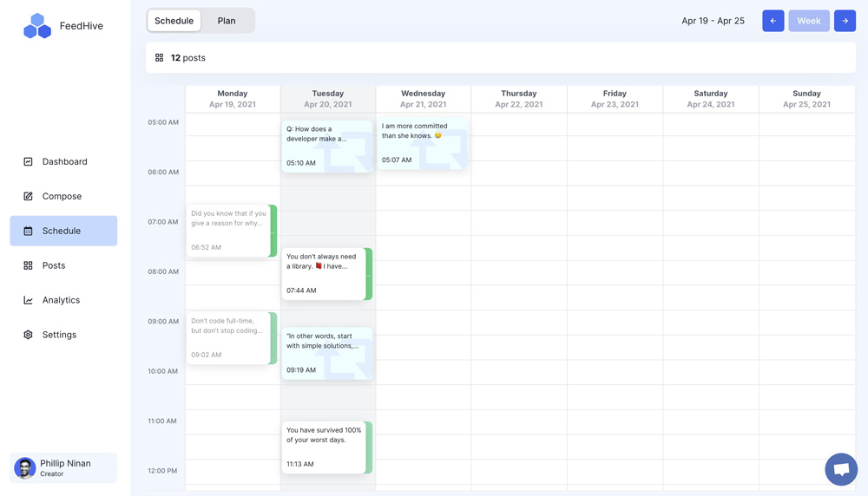
Task: Click the grid icon beside 12 posts
Action: (159, 58)
